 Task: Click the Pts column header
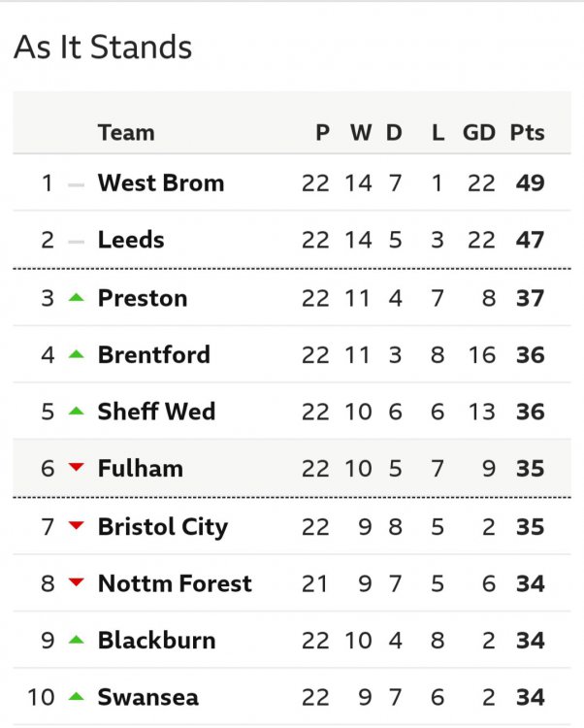[x=528, y=133]
